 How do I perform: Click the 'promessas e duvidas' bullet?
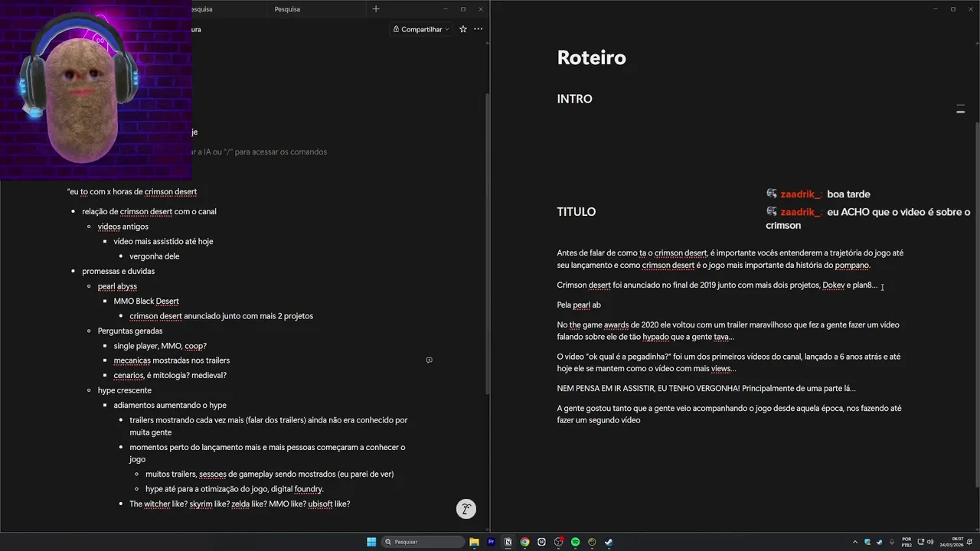coord(118,271)
